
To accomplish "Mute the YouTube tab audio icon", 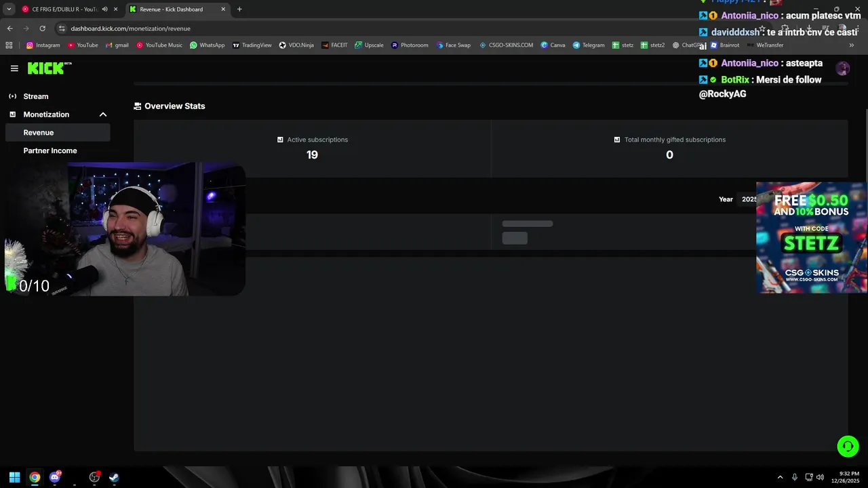I will point(104,9).
